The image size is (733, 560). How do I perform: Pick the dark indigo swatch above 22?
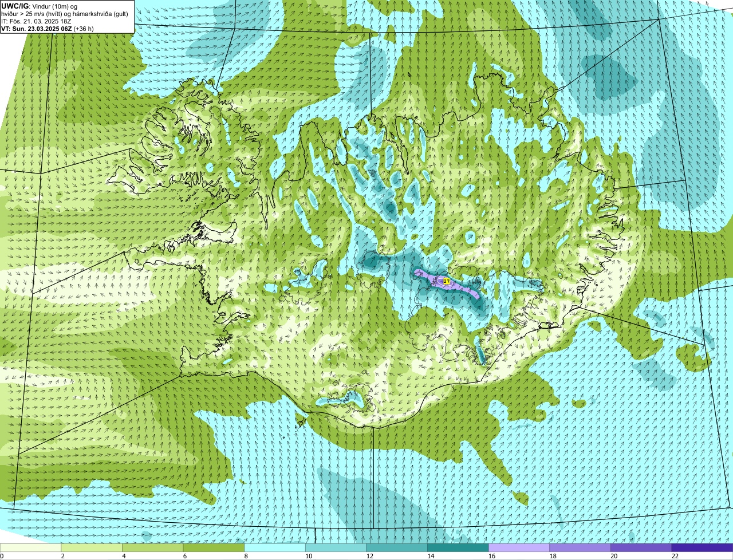pos(702,547)
